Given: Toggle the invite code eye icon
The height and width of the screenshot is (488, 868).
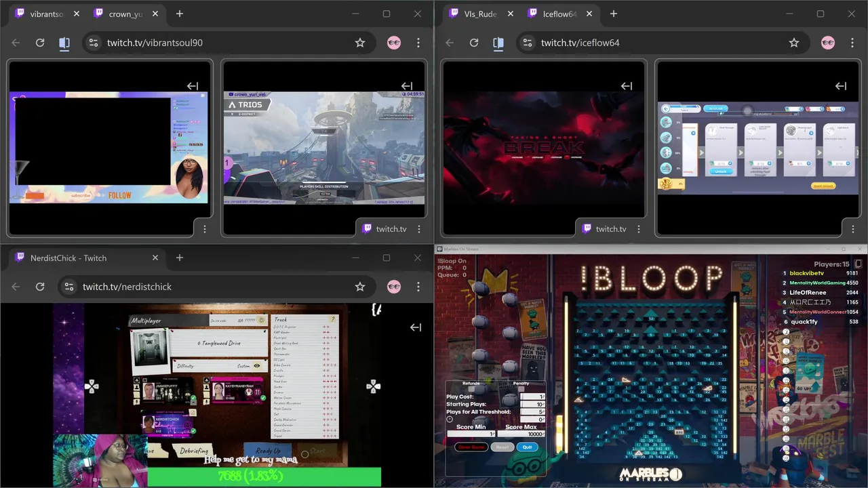Looking at the screenshot, I should pos(262,321).
